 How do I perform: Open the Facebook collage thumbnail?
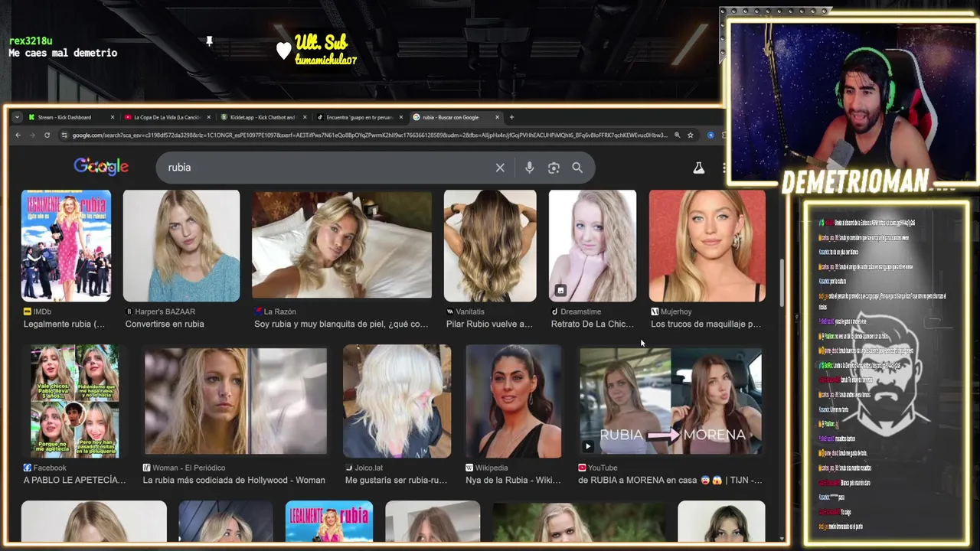pos(74,401)
